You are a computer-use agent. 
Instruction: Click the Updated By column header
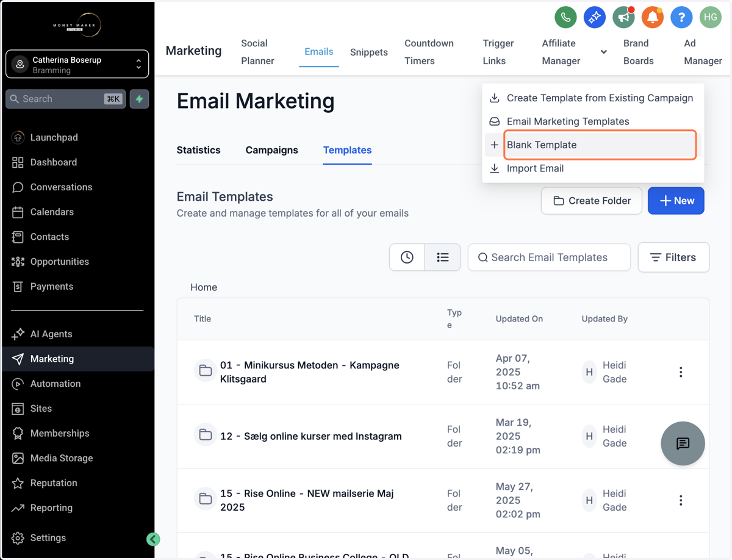pyautogui.click(x=605, y=319)
